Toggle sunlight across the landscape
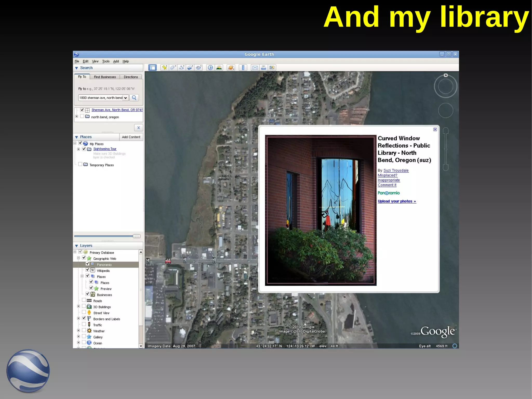The height and width of the screenshot is (399, 532). click(219, 68)
